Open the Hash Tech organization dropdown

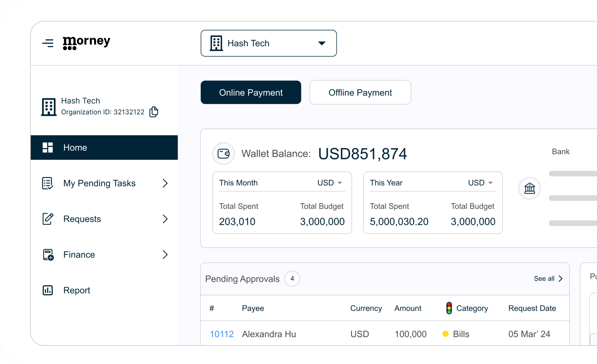pyautogui.click(x=268, y=43)
